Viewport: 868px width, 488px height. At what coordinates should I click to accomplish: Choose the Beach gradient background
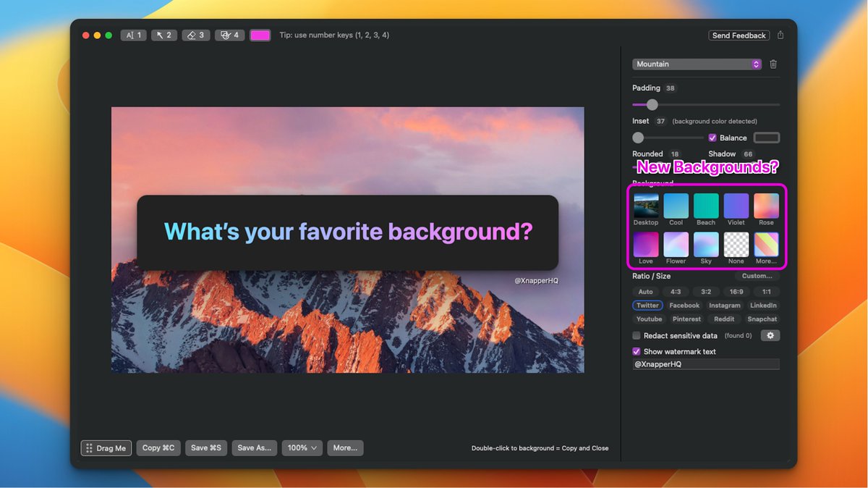706,206
